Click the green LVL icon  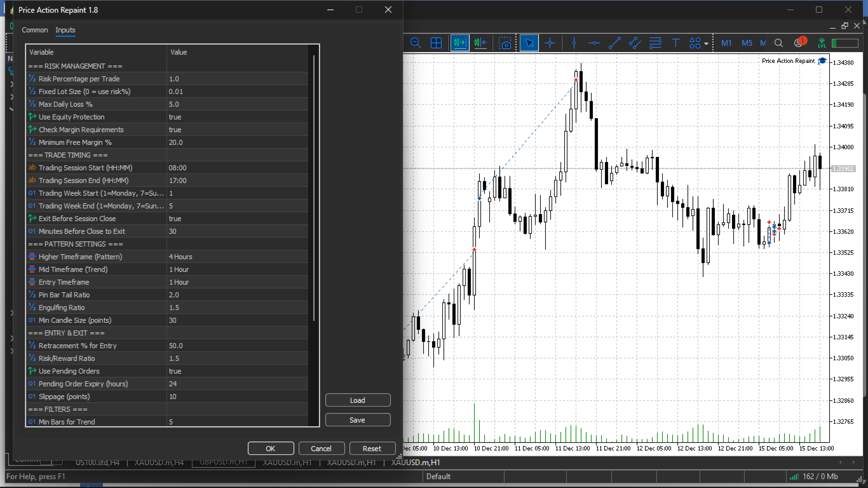click(822, 43)
